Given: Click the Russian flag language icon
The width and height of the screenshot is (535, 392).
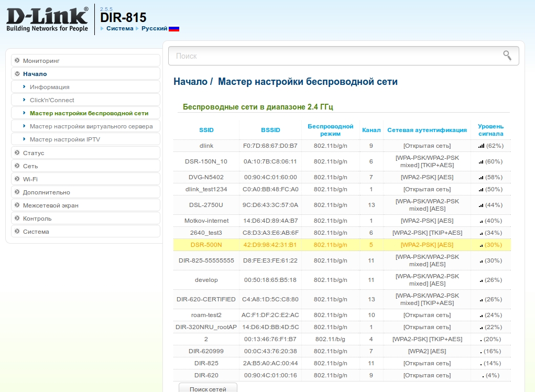Looking at the screenshot, I should [174, 29].
